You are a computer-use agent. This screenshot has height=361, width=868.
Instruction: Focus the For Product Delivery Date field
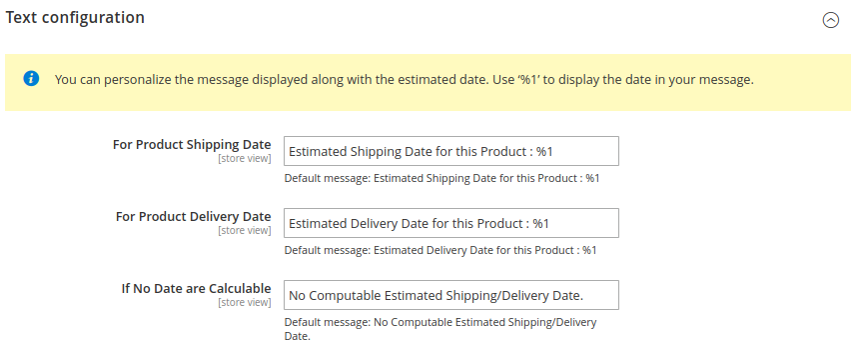pos(451,223)
